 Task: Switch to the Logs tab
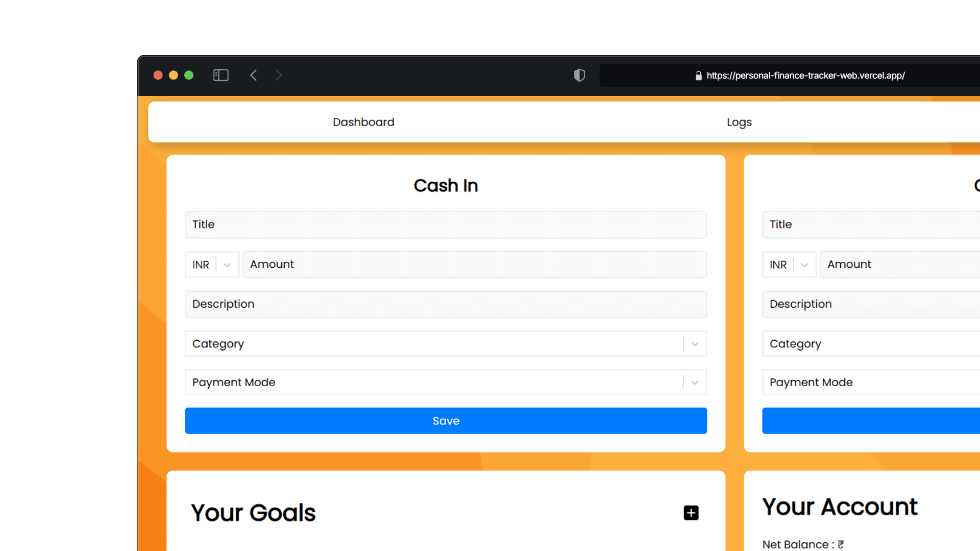[x=739, y=122]
